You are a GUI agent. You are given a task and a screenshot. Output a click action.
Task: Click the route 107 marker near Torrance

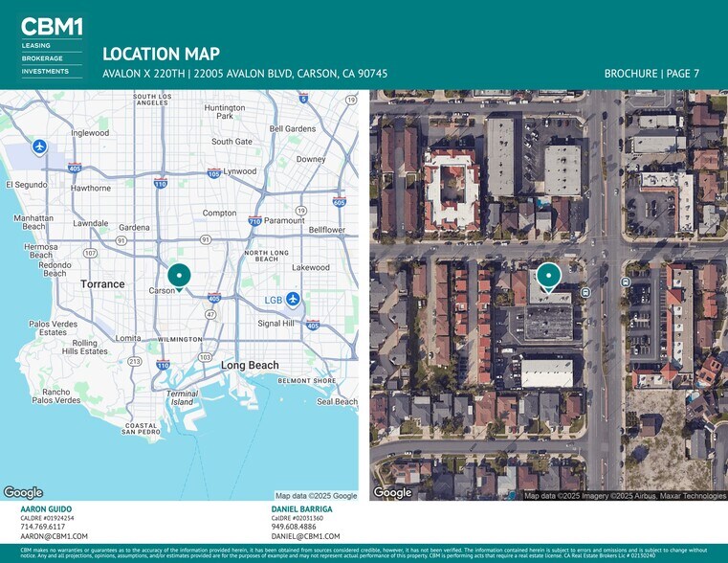click(91, 254)
